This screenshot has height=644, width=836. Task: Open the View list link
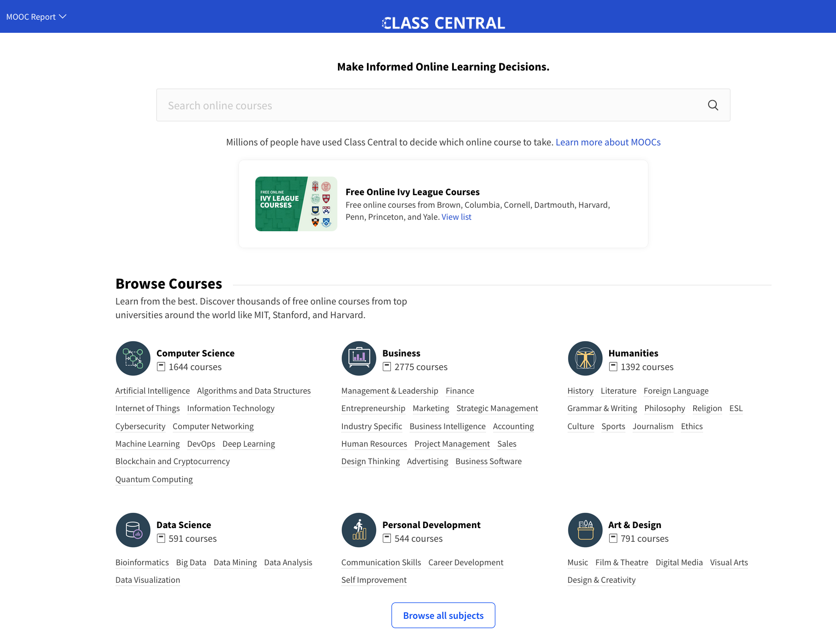pos(456,217)
